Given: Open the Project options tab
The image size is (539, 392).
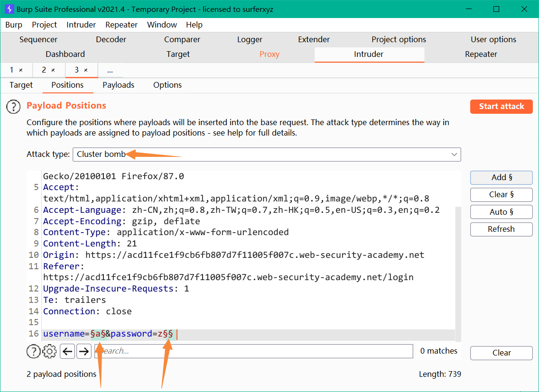Looking at the screenshot, I should pos(399,39).
